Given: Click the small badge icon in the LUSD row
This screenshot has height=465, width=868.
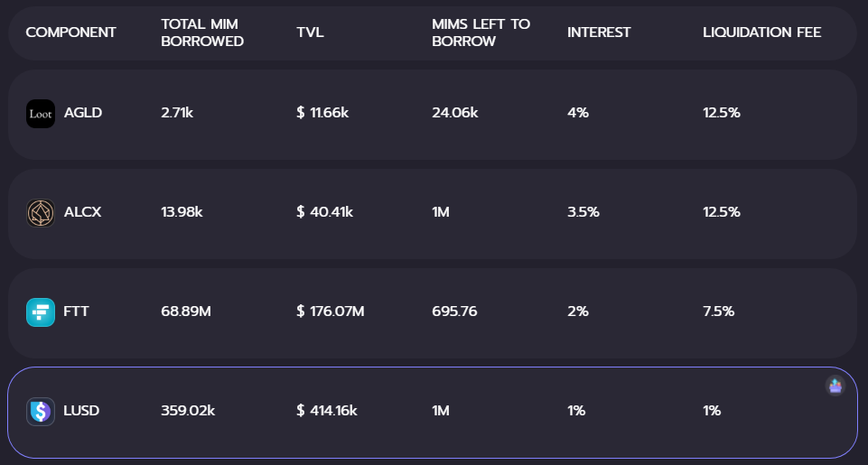Looking at the screenshot, I should (x=835, y=386).
